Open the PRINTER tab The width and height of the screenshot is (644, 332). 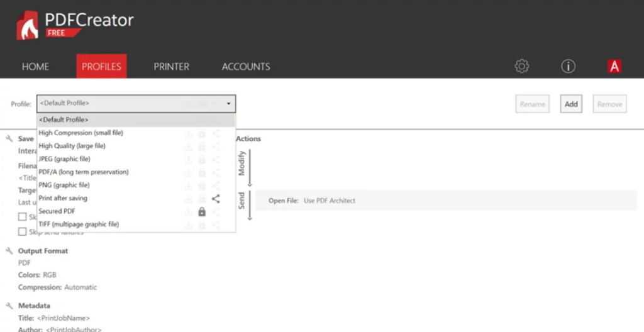pyautogui.click(x=171, y=67)
